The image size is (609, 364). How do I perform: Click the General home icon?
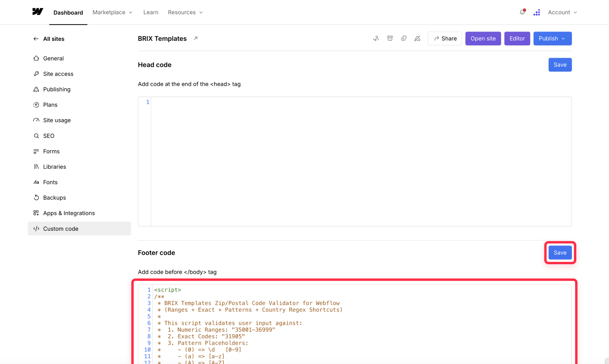[36, 58]
